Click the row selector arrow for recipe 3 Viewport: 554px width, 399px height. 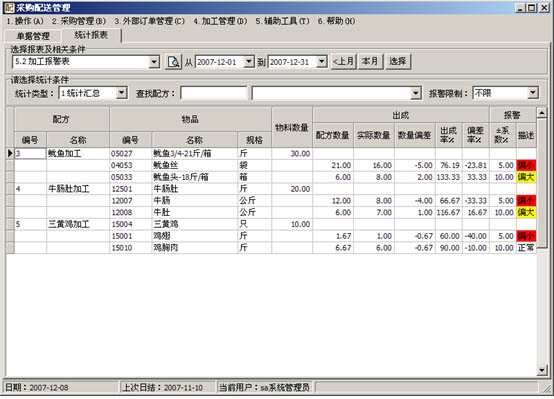tap(10, 153)
